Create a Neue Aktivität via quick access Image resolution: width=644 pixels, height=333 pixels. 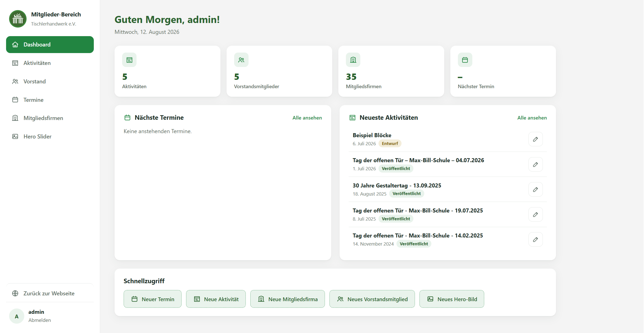216,299
